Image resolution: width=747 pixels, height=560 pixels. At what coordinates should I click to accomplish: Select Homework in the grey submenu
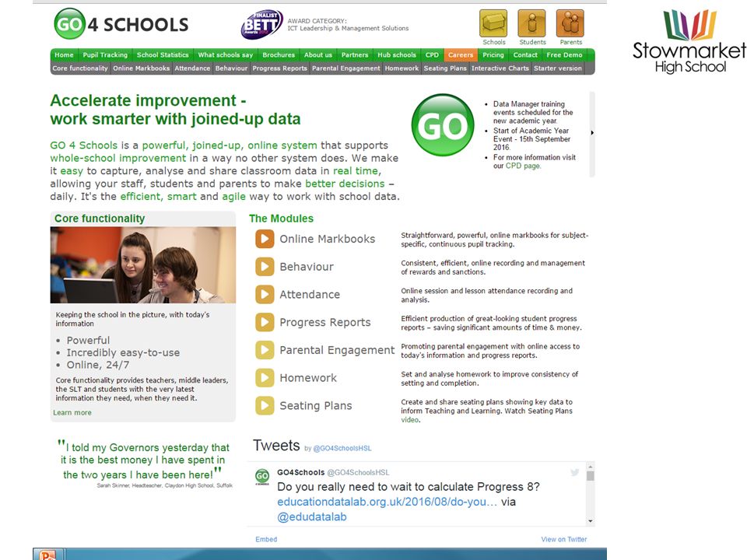(x=402, y=68)
